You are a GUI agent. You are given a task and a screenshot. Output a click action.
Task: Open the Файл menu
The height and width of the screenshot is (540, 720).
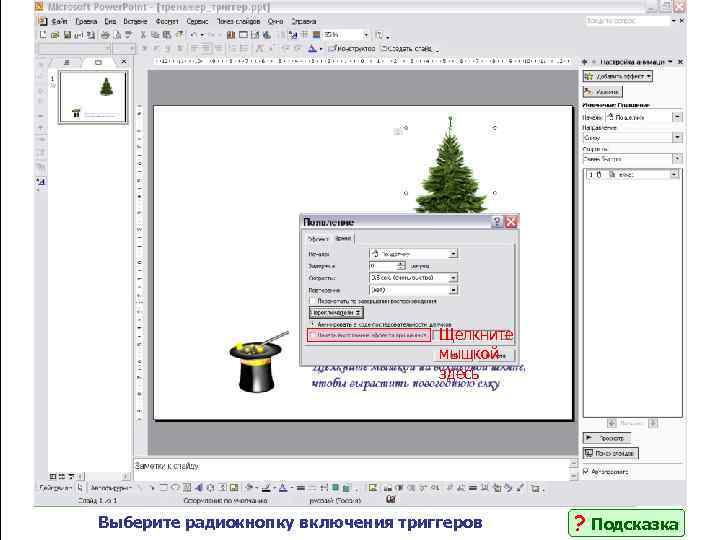[59, 22]
